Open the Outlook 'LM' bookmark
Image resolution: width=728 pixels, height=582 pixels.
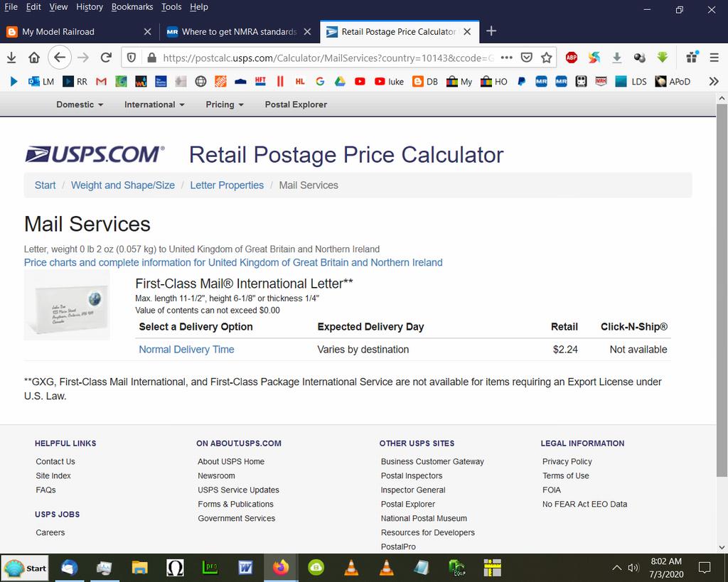(41, 82)
